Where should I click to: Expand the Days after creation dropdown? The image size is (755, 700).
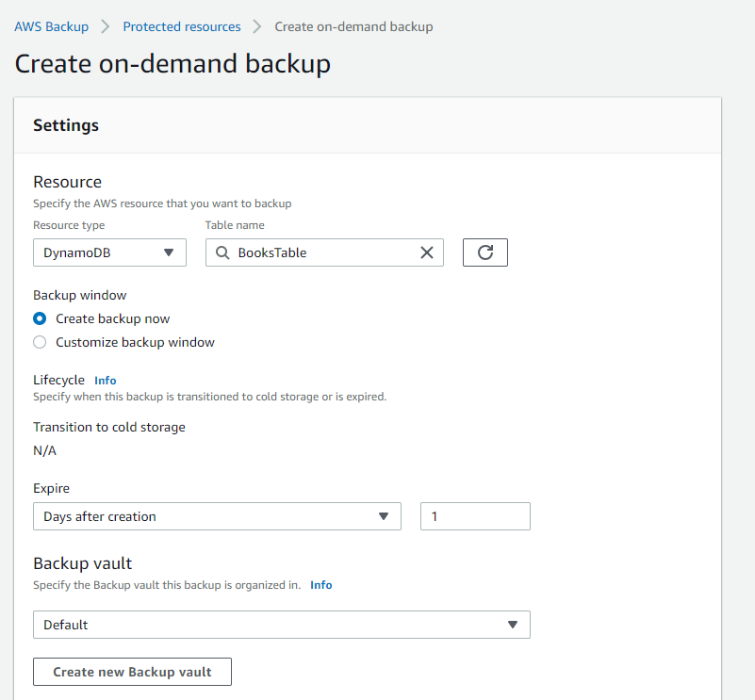[217, 515]
